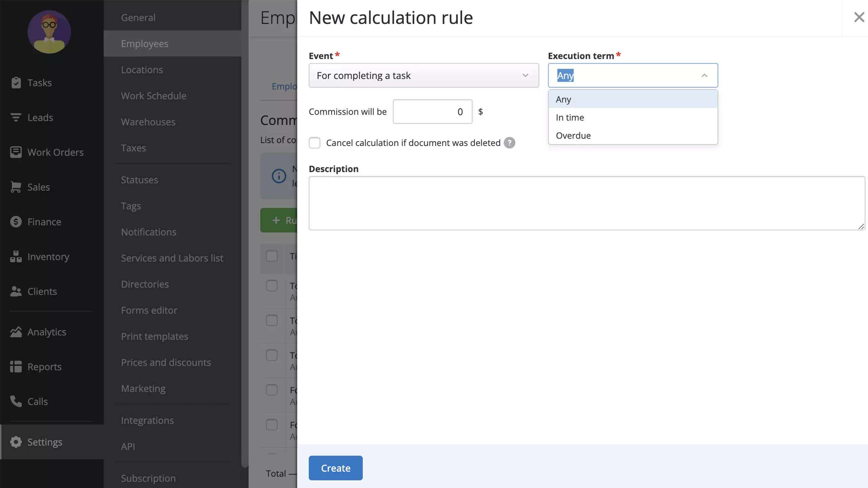
Task: Open Forms editor section
Action: pyautogui.click(x=149, y=310)
